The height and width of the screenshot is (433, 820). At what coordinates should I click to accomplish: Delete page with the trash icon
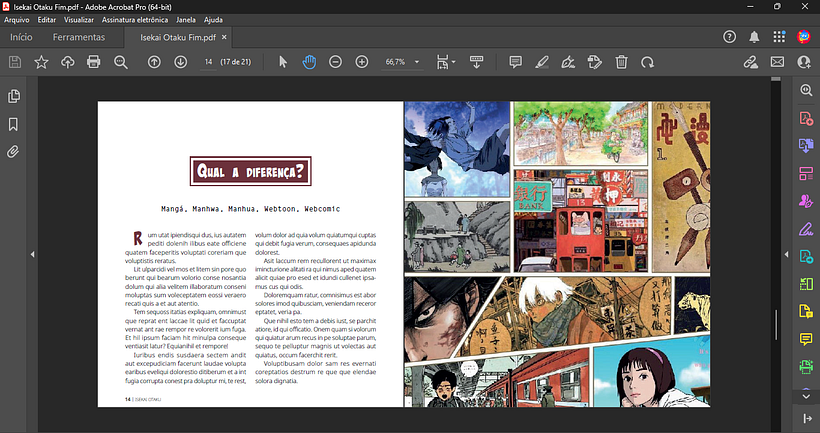coord(621,62)
